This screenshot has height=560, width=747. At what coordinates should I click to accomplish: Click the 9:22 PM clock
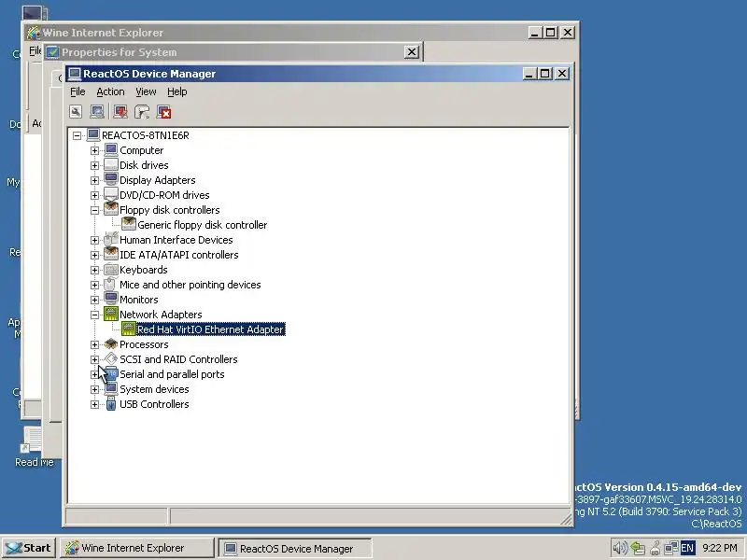click(719, 548)
